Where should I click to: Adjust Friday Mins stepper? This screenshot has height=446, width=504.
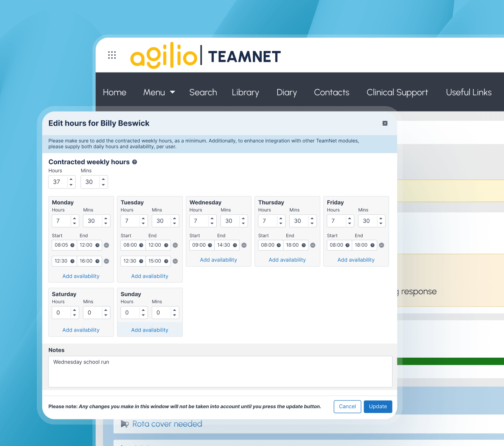pos(381,221)
